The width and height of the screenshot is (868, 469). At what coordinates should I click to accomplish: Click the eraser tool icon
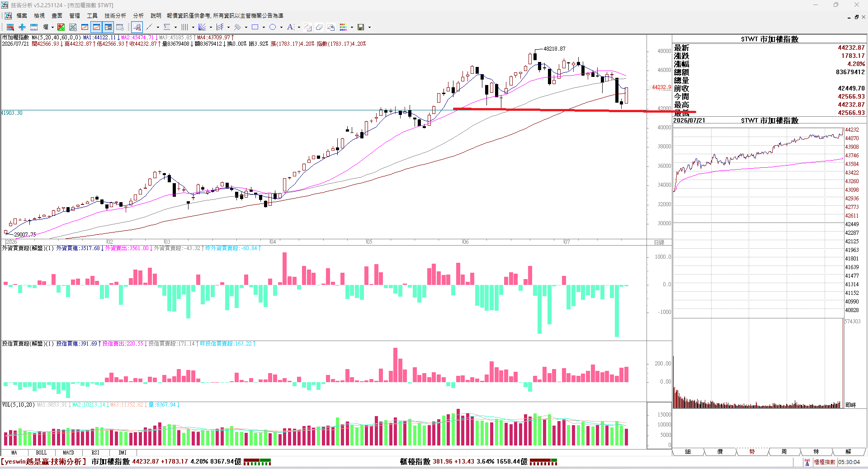coord(319,27)
